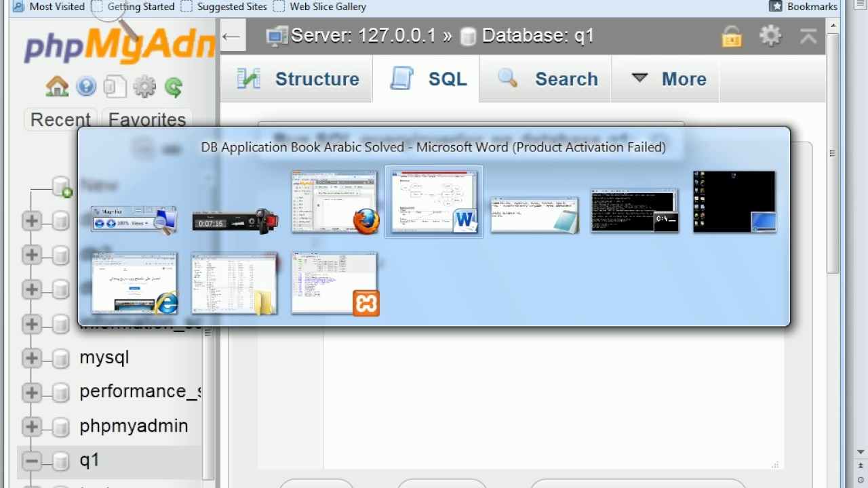Switch to XAMPP control panel thumbnail
Image resolution: width=868 pixels, height=488 pixels.
(335, 283)
